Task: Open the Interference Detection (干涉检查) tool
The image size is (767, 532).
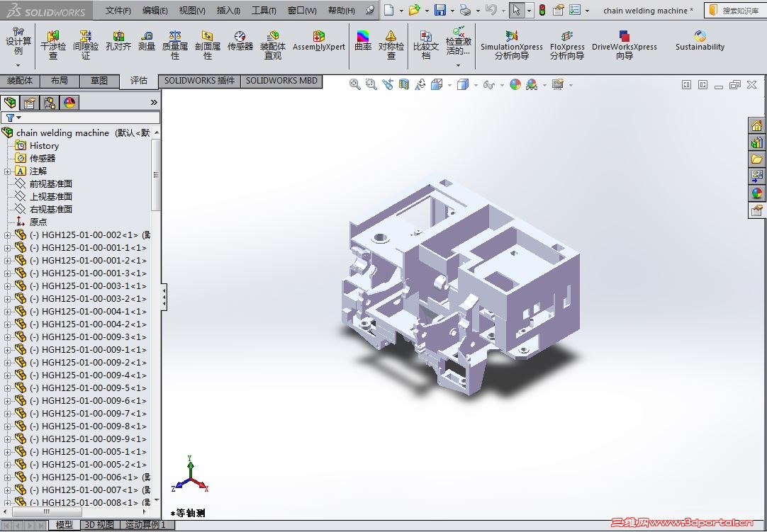Action: pos(53,45)
